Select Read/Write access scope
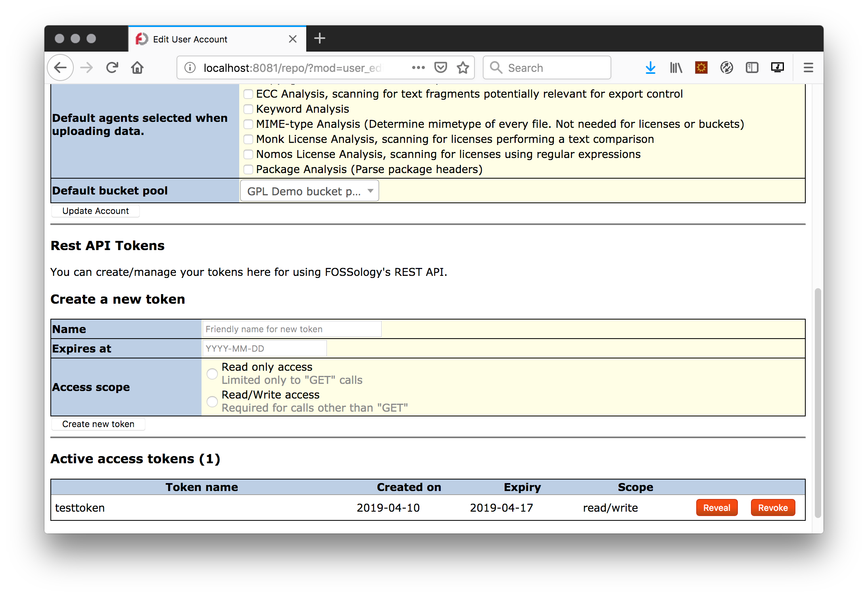The height and width of the screenshot is (597, 868). pos(212,401)
